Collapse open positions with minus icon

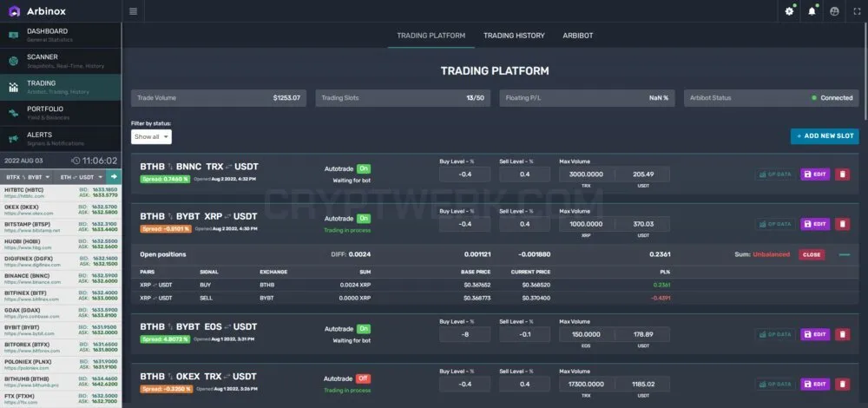[x=845, y=254]
